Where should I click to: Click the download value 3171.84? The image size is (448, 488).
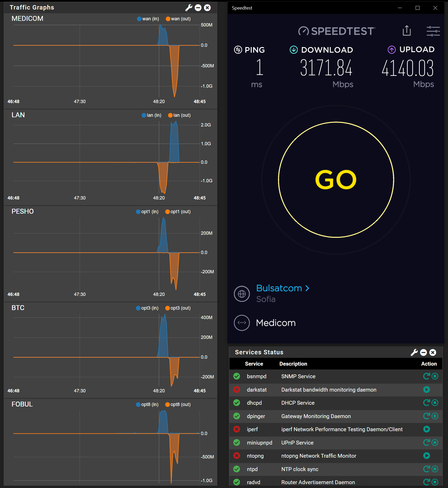point(326,68)
